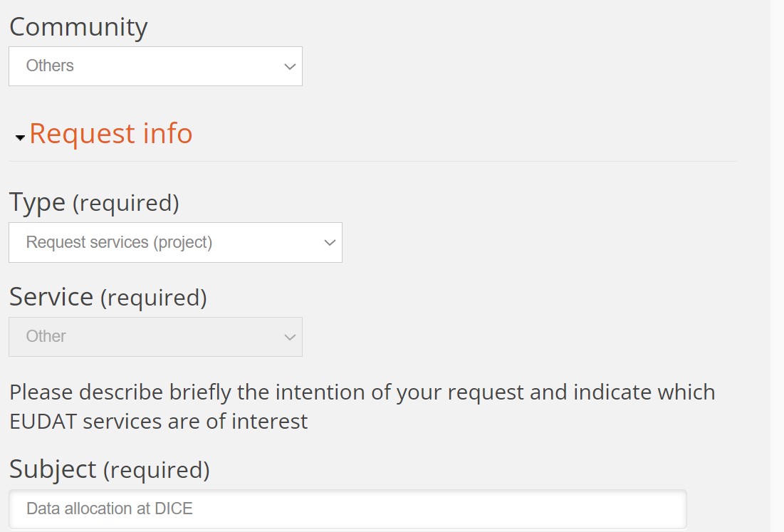Click the divider line under Request info
Screen dimensions: 784x532
click(372, 161)
